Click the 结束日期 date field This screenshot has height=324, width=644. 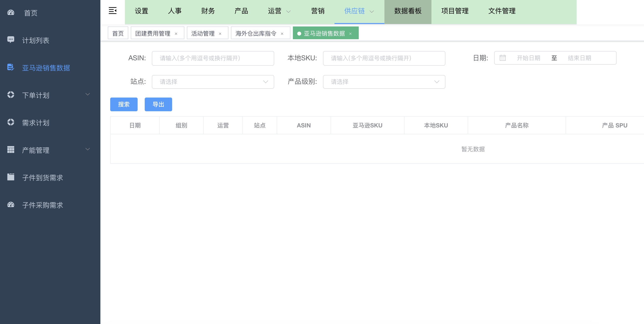point(579,58)
